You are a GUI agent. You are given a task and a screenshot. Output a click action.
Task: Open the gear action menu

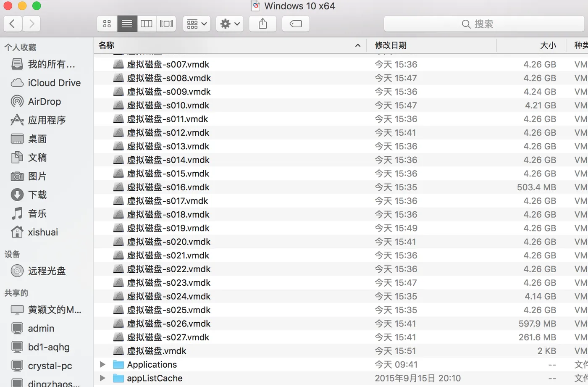pos(230,24)
